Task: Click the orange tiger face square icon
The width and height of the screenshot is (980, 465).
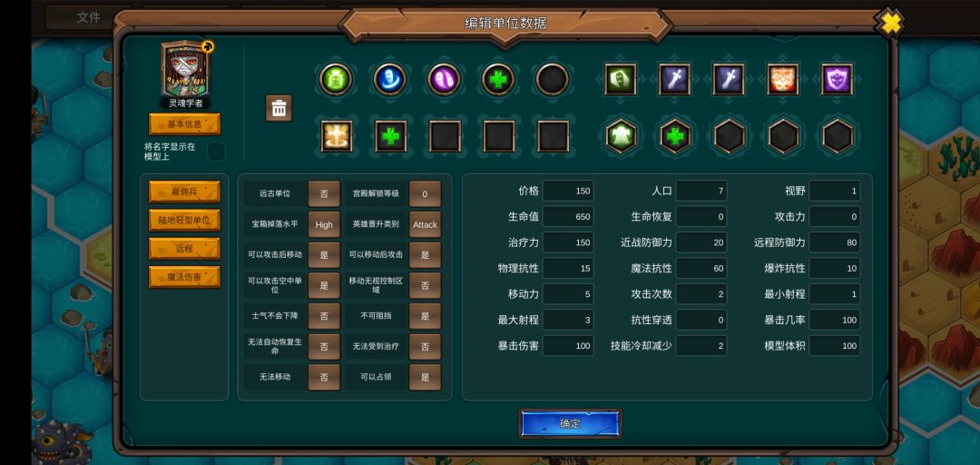Action: click(783, 80)
